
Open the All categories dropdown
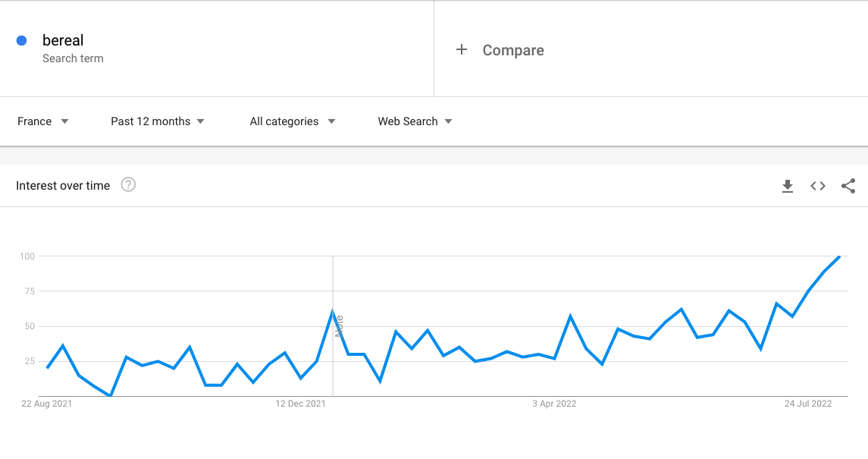pos(293,121)
